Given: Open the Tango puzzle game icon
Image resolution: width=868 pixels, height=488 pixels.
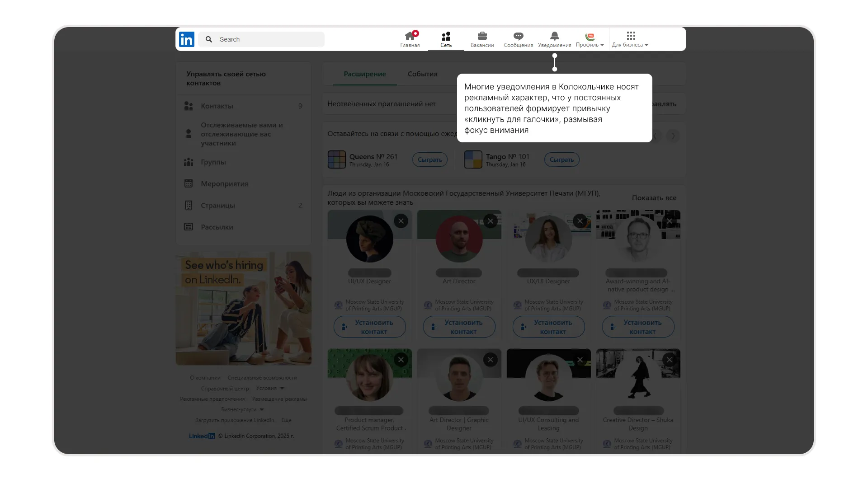Looking at the screenshot, I should pyautogui.click(x=473, y=160).
